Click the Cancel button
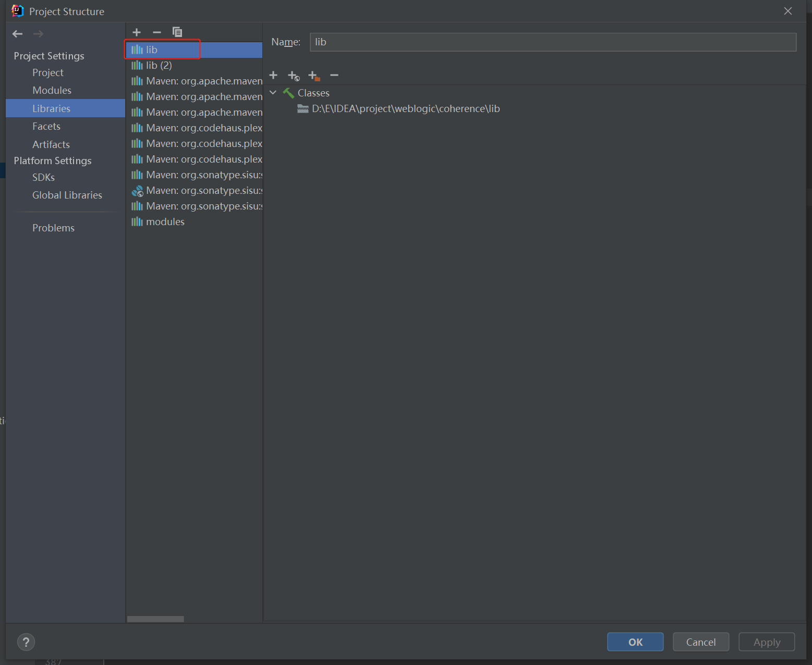The width and height of the screenshot is (812, 665). [x=701, y=642]
